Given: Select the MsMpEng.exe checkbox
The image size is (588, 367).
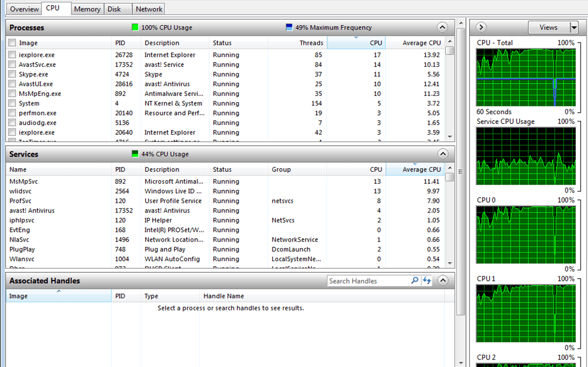Looking at the screenshot, I should tap(12, 93).
